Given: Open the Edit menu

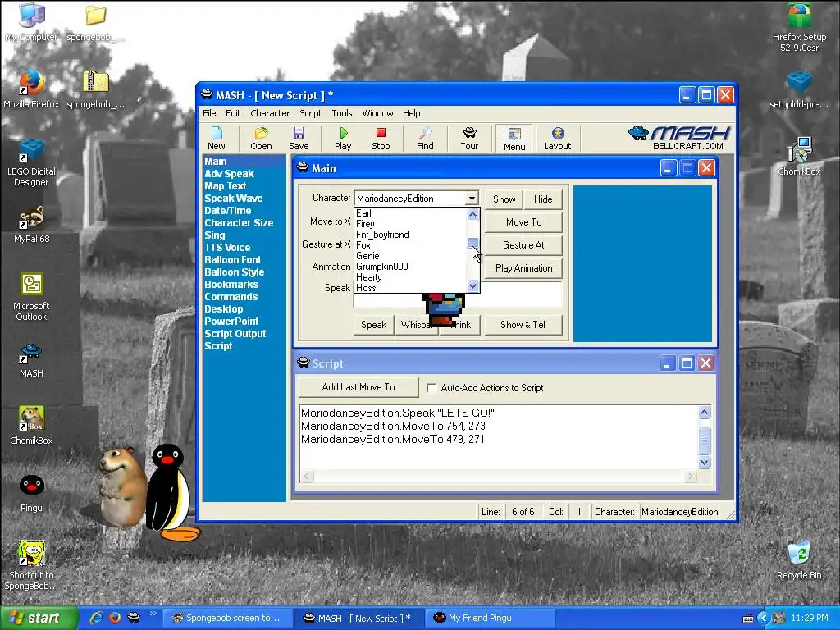Looking at the screenshot, I should coord(233,113).
